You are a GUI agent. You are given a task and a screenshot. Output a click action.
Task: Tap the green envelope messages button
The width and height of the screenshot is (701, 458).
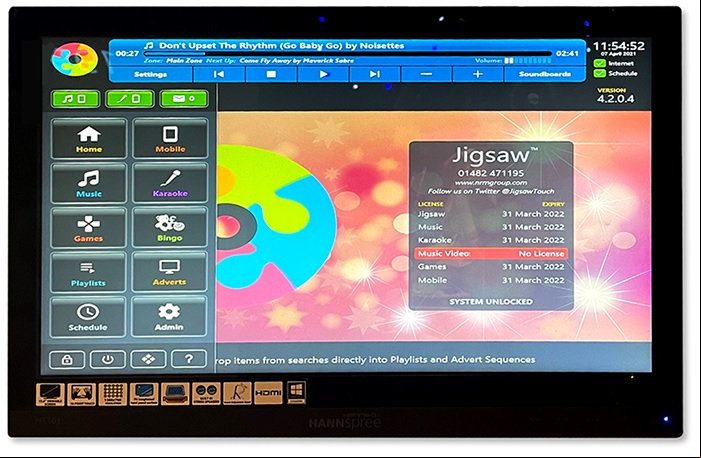(x=184, y=98)
